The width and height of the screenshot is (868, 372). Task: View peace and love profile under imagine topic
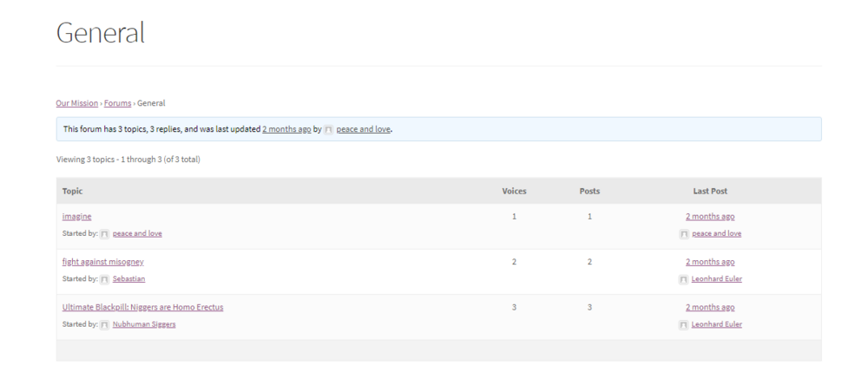pos(137,233)
